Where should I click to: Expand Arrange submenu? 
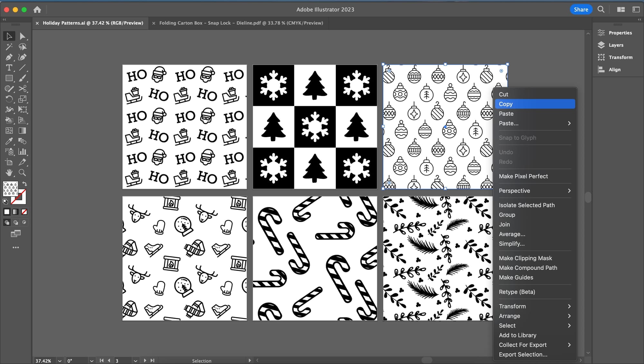coord(535,316)
